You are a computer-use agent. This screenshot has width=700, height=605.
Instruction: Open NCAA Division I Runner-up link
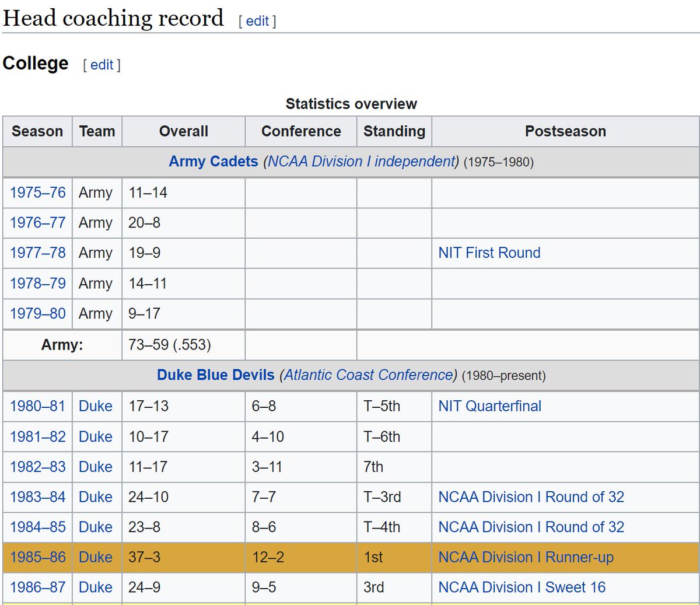[x=526, y=558]
